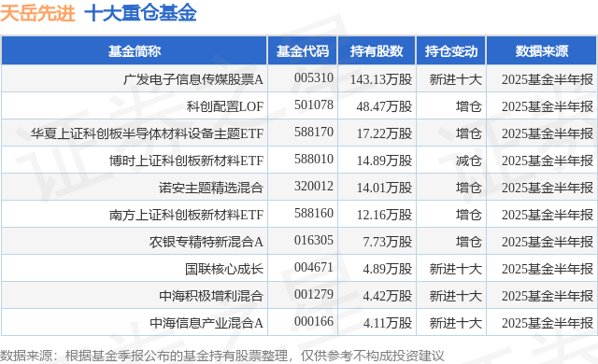
Task: Select fund 广发电子信息传媒股票A
Action: (x=193, y=79)
